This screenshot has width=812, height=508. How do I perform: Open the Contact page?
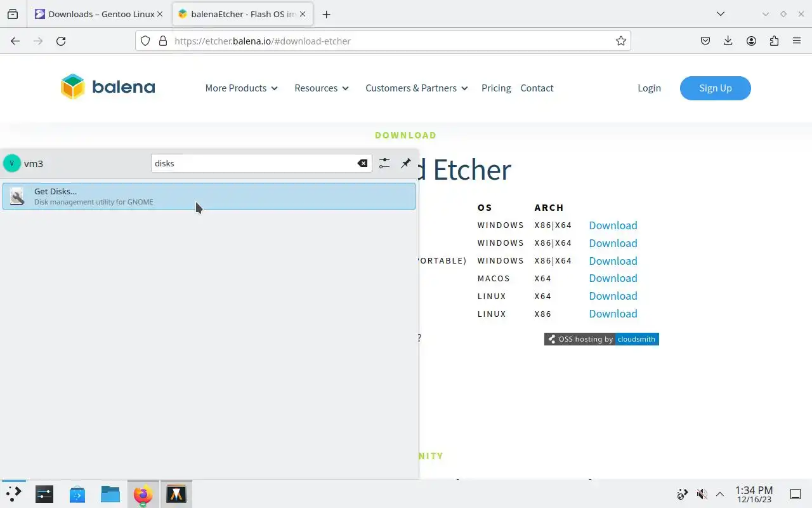[x=537, y=88]
